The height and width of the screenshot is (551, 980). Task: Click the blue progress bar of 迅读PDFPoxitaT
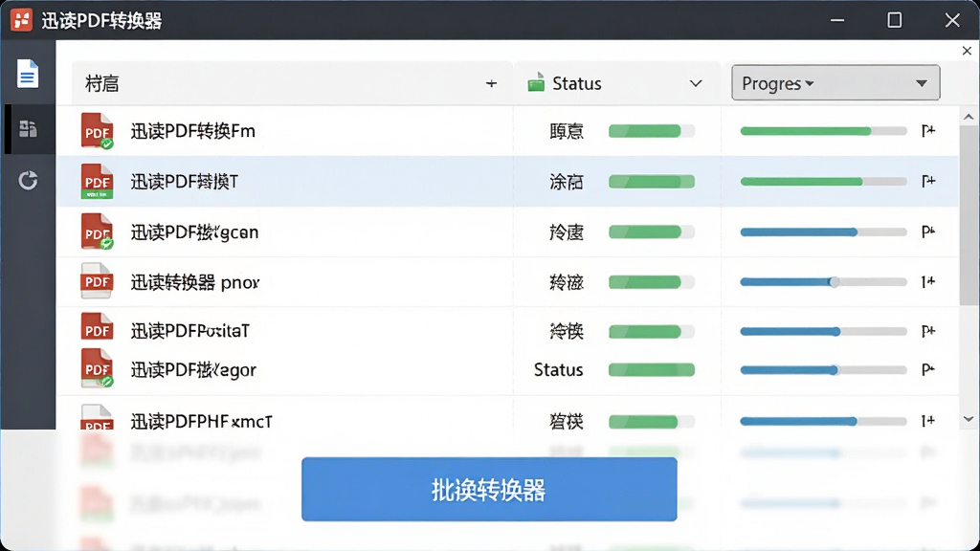pyautogui.click(x=823, y=331)
